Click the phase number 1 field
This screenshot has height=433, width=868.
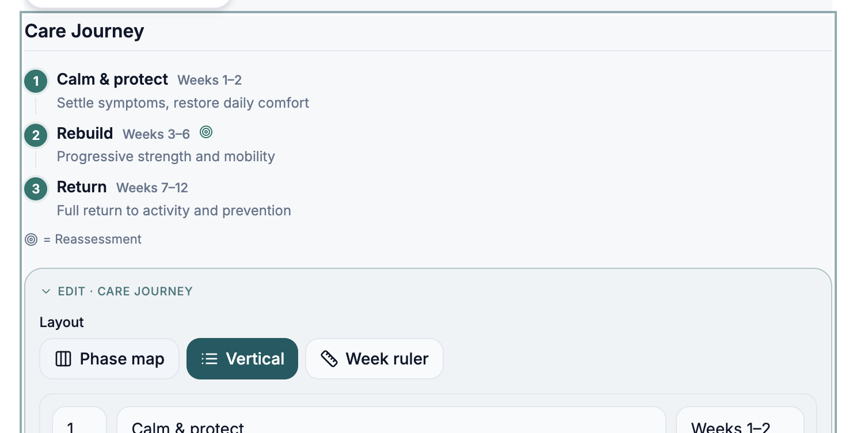[79, 420]
